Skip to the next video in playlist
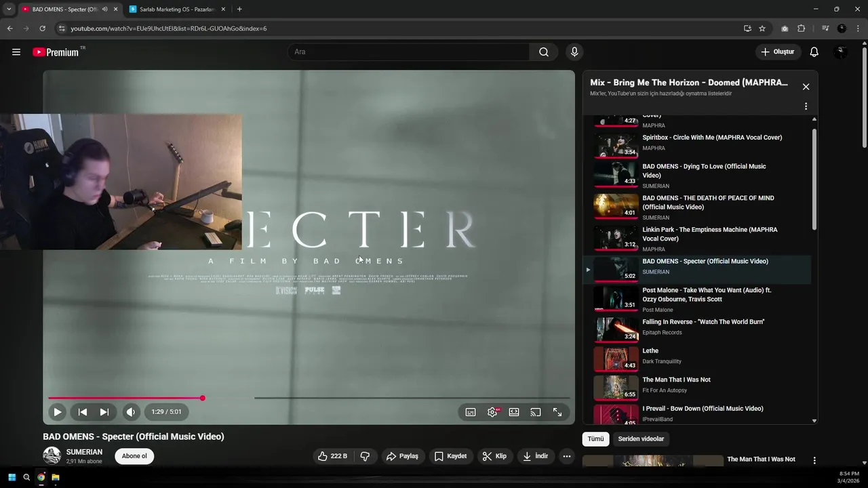The height and width of the screenshot is (488, 868). [104, 411]
